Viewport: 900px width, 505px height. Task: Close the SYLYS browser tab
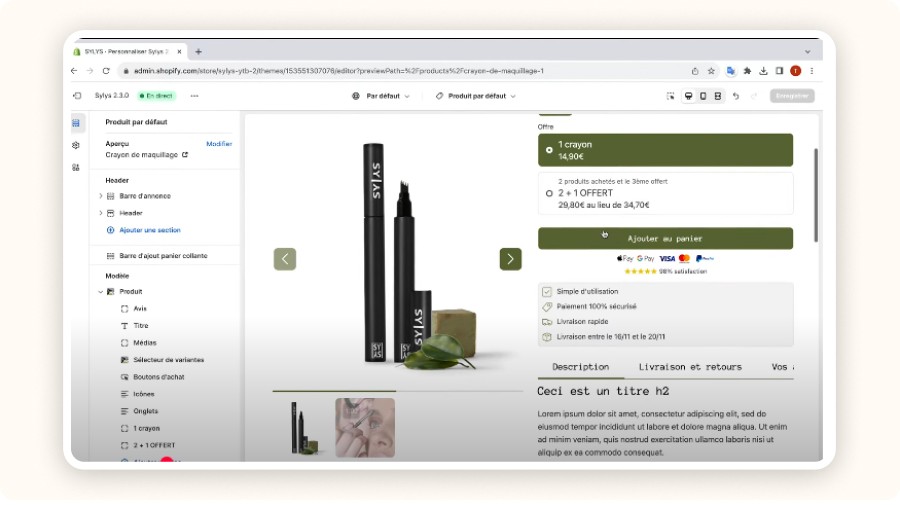coord(179,52)
